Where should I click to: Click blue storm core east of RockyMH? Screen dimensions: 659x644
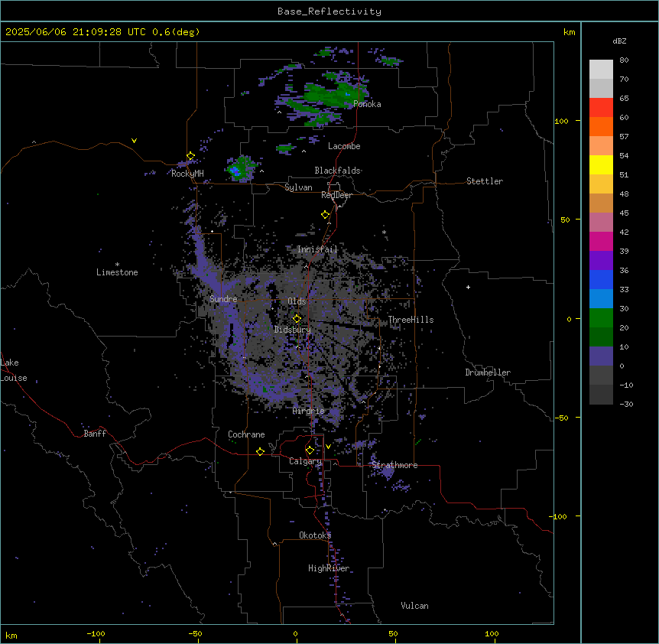click(x=235, y=171)
